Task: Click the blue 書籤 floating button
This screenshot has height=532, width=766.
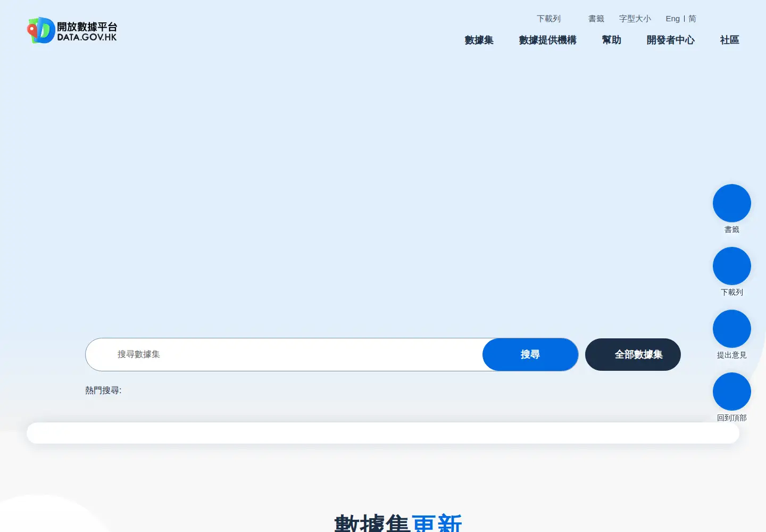Action: tap(731, 203)
